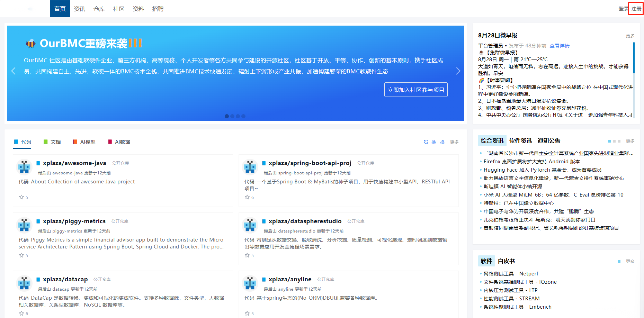The width and height of the screenshot is (644, 318).
Task: Star the xplaza/datacap repository
Action: 21,314
